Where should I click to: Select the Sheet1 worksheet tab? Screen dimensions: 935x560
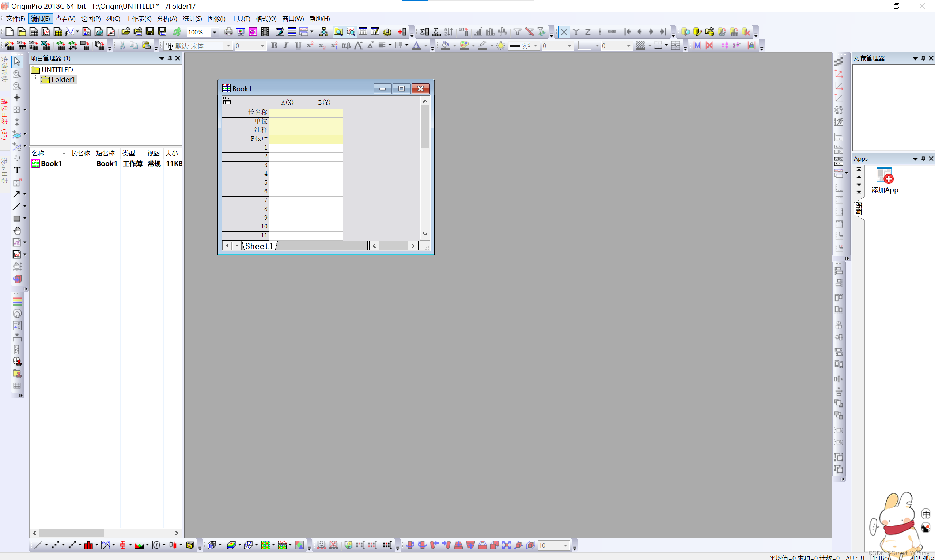pyautogui.click(x=259, y=246)
